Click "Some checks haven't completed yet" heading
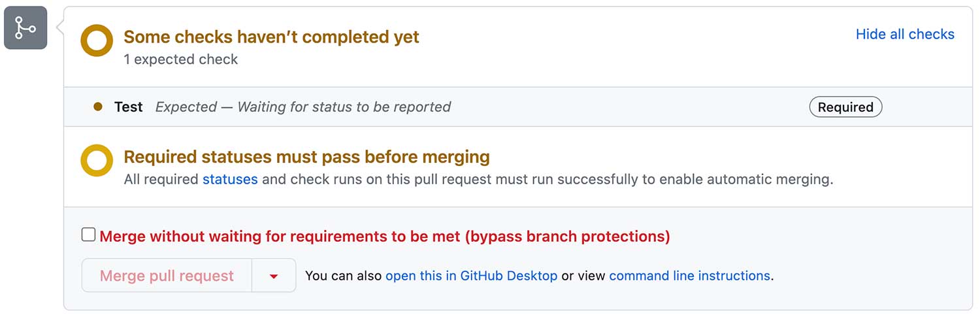 pos(271,37)
